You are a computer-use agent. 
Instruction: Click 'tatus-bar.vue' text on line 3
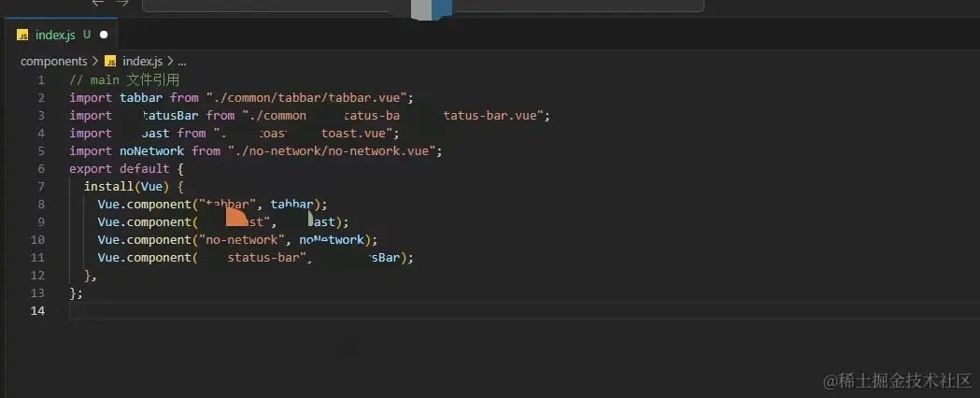click(491, 116)
